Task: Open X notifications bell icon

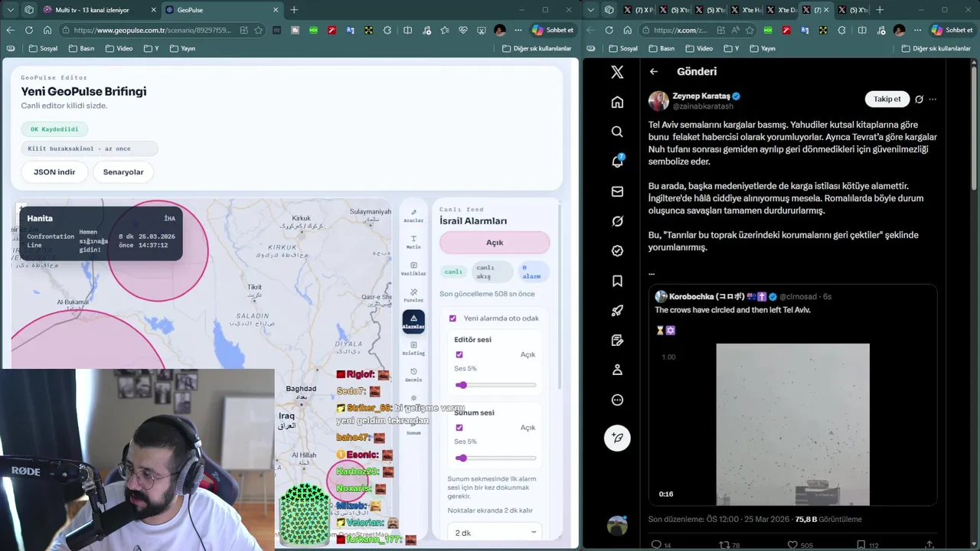Action: [x=617, y=161]
